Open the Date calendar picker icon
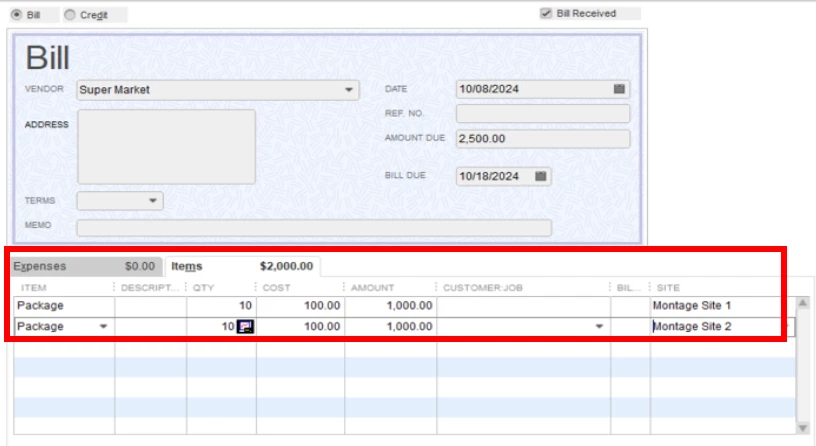Screen dimensions: 816x446 (x=619, y=89)
